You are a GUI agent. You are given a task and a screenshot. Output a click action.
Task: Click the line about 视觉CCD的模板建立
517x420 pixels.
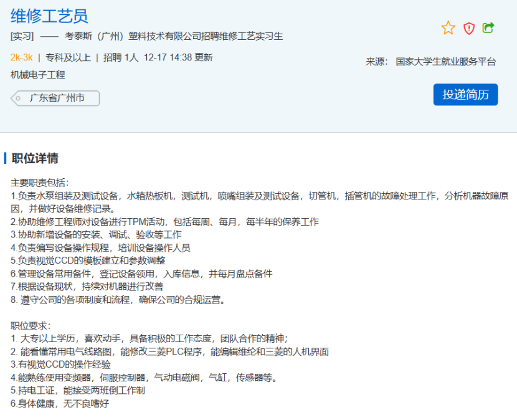(x=88, y=260)
